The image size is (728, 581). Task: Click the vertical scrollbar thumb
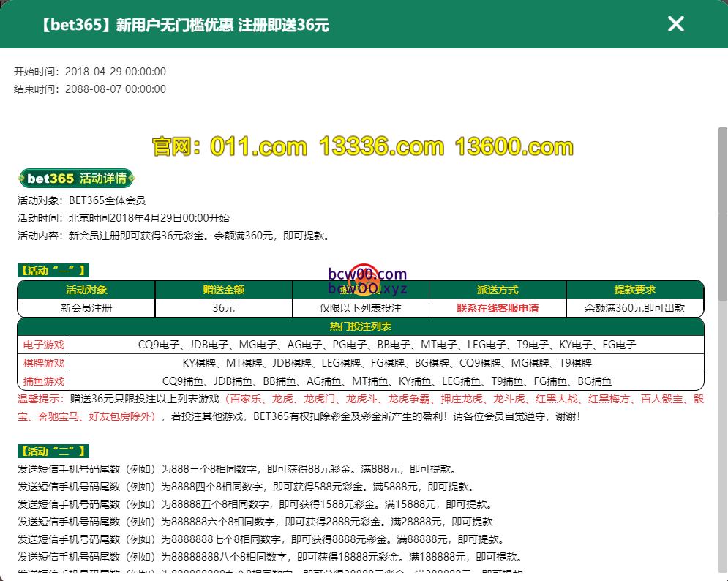[x=722, y=214]
